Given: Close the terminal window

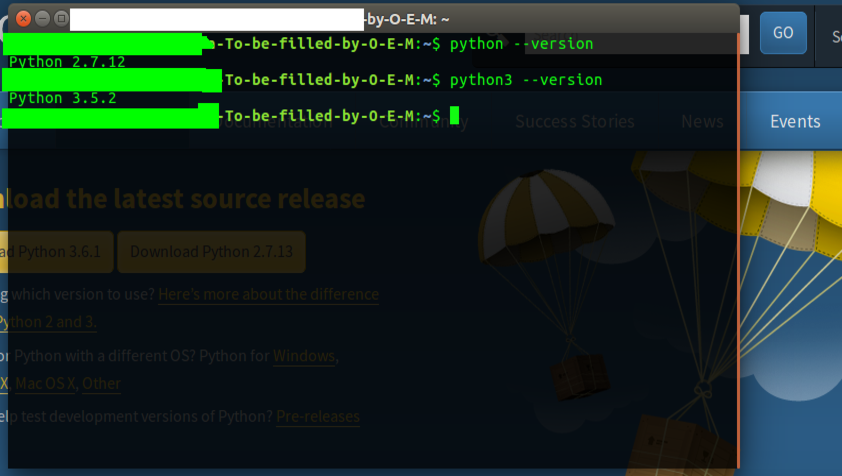Looking at the screenshot, I should point(23,19).
